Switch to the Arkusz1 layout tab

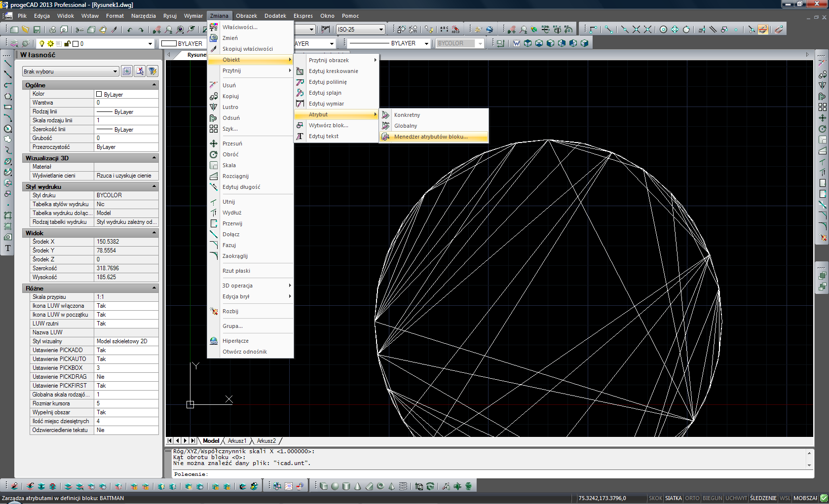[x=237, y=441]
